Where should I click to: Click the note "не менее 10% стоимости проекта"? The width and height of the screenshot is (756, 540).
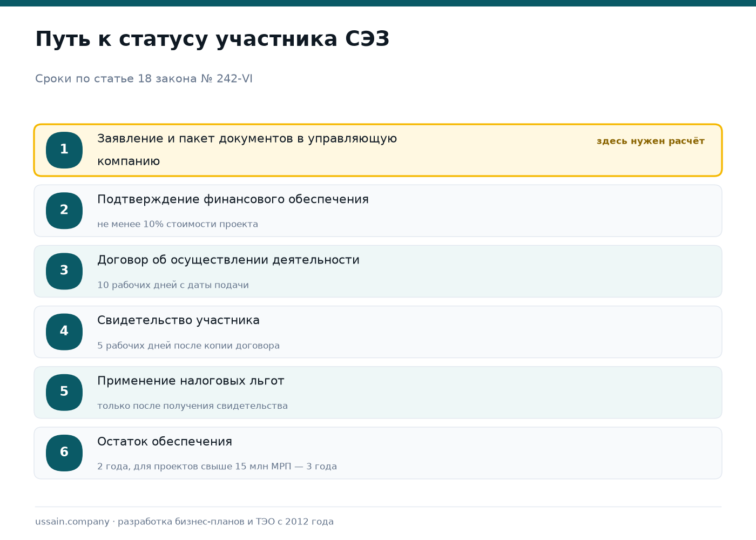178,224
